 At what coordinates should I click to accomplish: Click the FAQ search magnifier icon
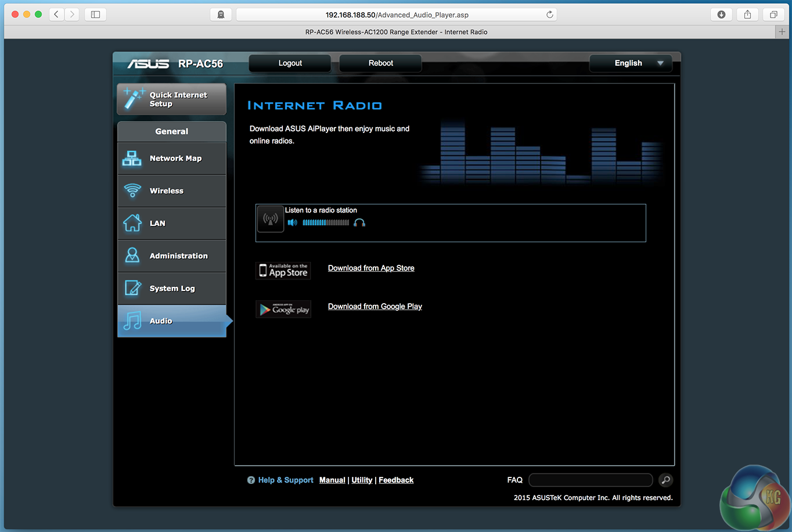click(x=665, y=480)
